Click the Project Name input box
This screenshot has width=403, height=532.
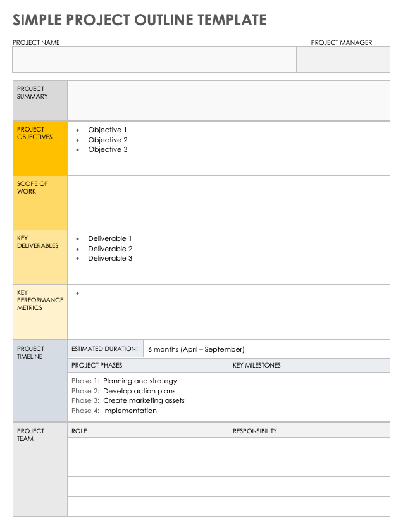tap(154, 60)
